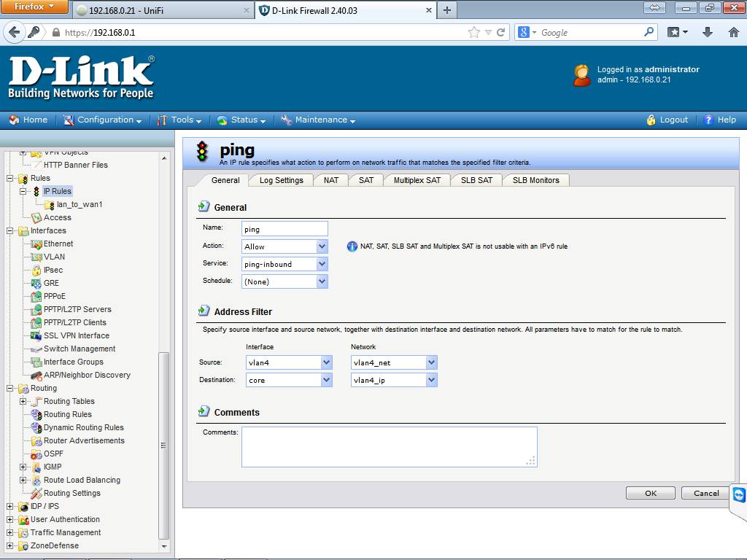Click the browser back arrow button
This screenshot has height=560, width=747.
point(14,33)
